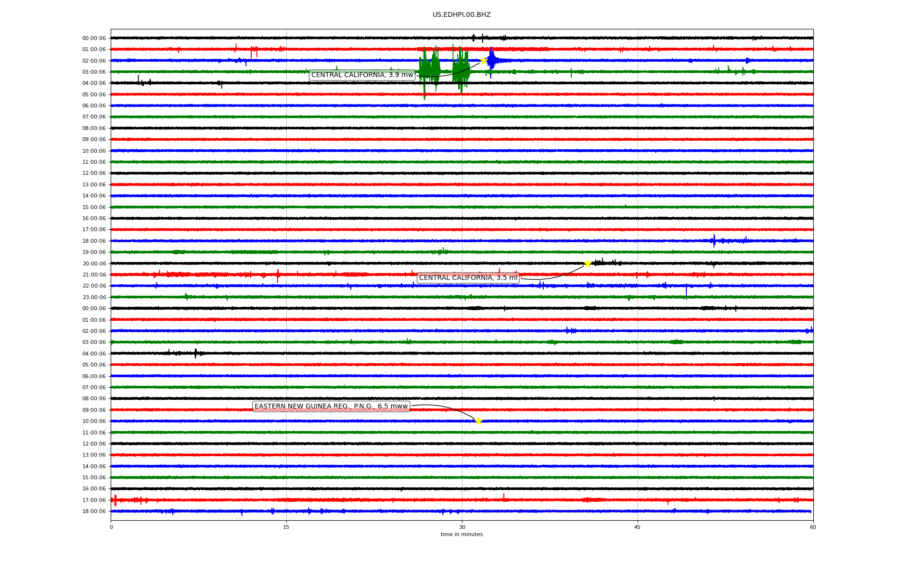Click the CENTRAL CALIFORNIA, 3.5 ml annotation
The height and width of the screenshot is (578, 924).
click(x=468, y=278)
